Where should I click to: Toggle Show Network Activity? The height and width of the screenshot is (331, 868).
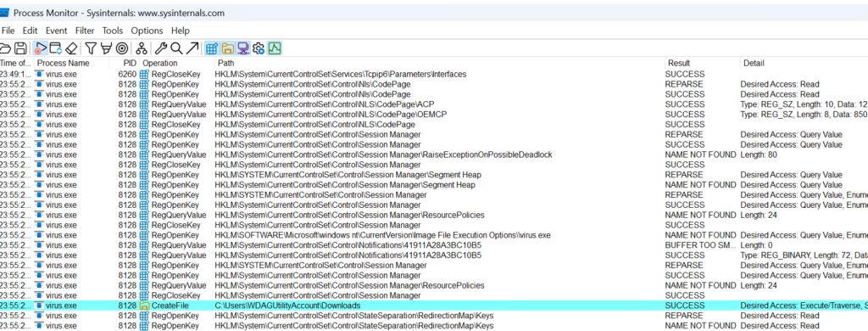coord(242,48)
